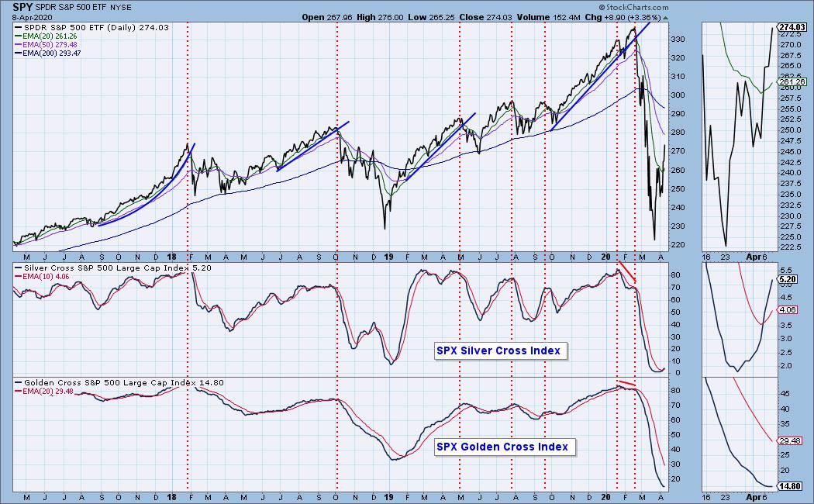Click the 261.26 EMA value tag on right axis
Image resolution: width=814 pixels, height=504 pixels.
tap(793, 81)
